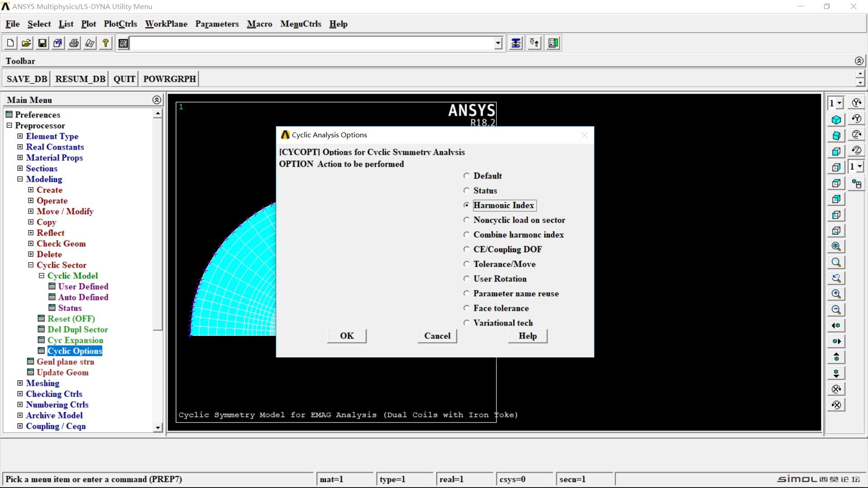Open the Parameters menu
868x488 pixels.
[217, 24]
